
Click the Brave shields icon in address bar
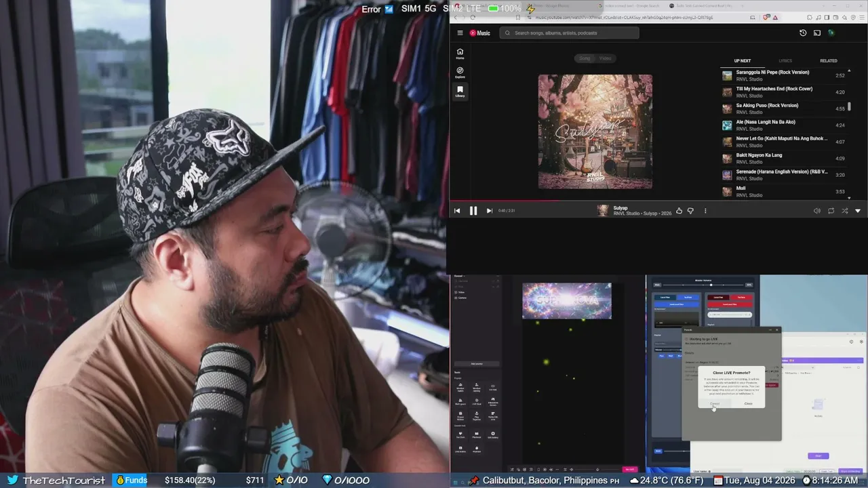coord(767,18)
